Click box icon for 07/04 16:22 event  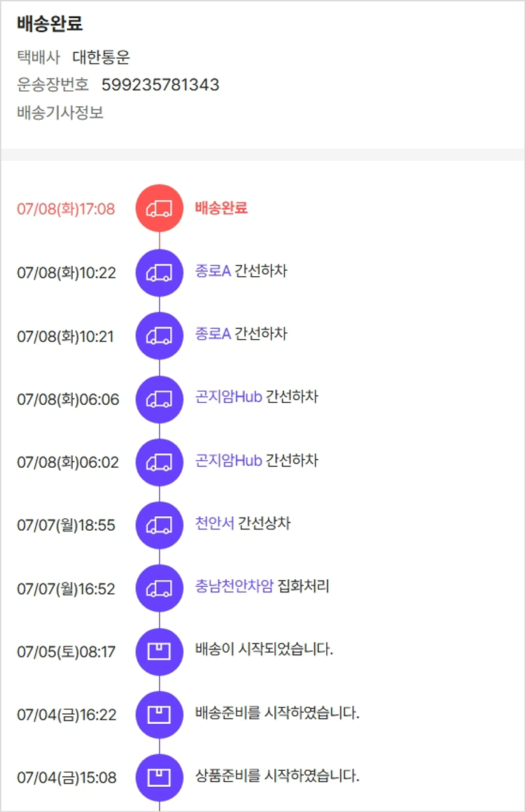[x=159, y=715]
